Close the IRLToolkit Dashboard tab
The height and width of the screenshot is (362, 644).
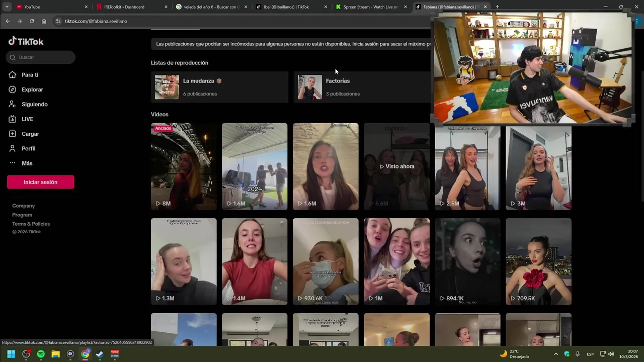(166, 7)
